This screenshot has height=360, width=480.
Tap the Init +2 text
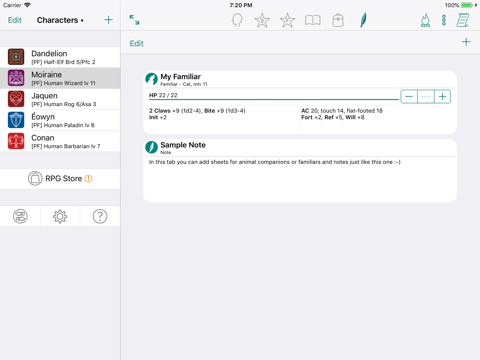pyautogui.click(x=158, y=117)
